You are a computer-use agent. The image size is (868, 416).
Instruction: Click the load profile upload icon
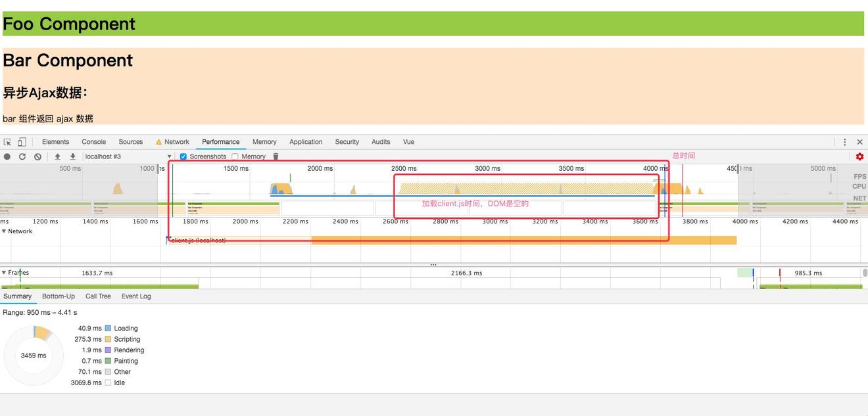coord(57,156)
